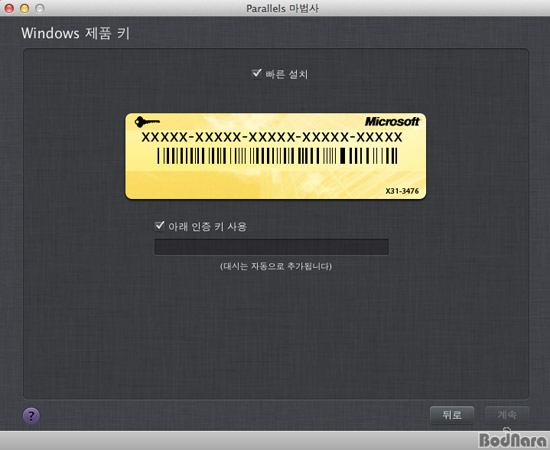This screenshot has width=550, height=450.
Task: Click the X31-3476 code on the card
Action: click(402, 191)
